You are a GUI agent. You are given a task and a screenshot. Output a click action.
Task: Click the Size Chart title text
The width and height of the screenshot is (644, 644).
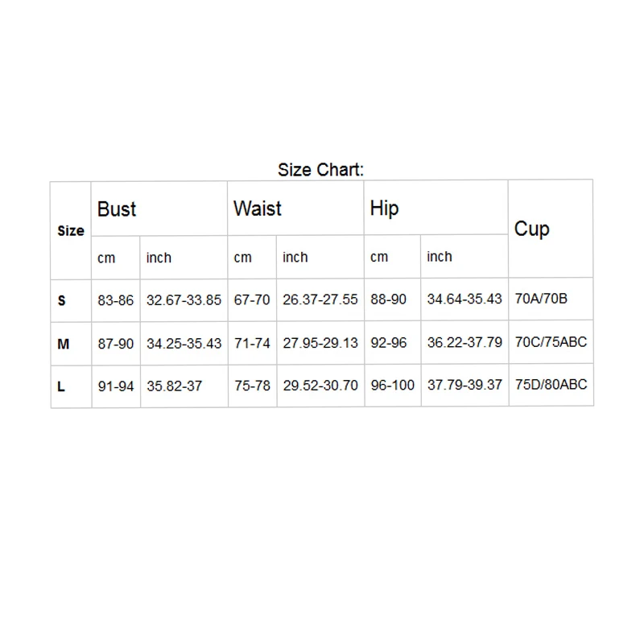point(320,170)
